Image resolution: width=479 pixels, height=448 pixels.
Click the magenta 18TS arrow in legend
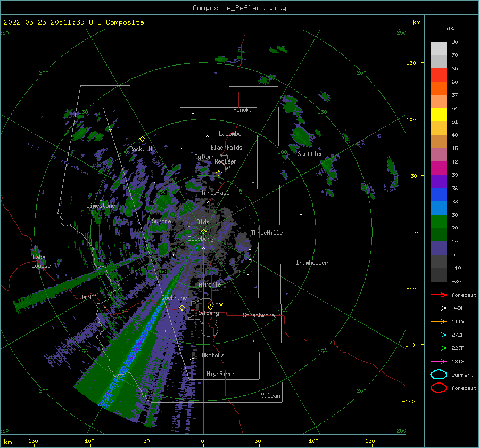click(439, 362)
